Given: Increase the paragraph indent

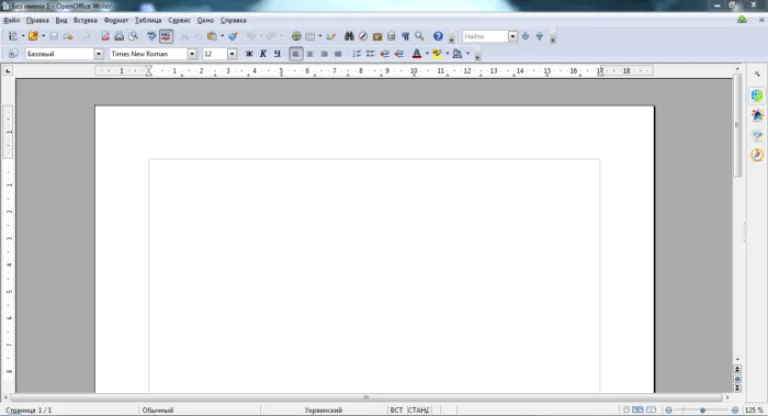Looking at the screenshot, I should click(x=399, y=54).
